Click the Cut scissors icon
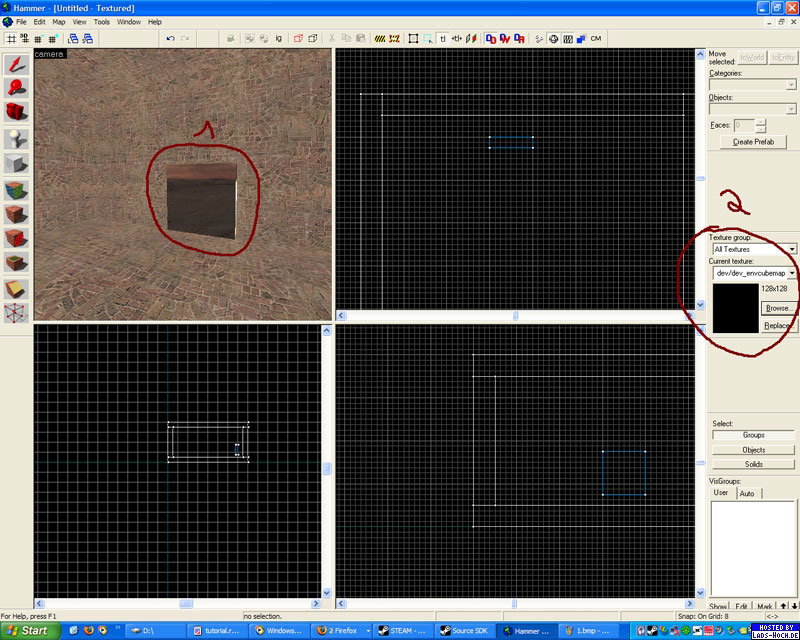This screenshot has height=640, width=800. [x=332, y=38]
